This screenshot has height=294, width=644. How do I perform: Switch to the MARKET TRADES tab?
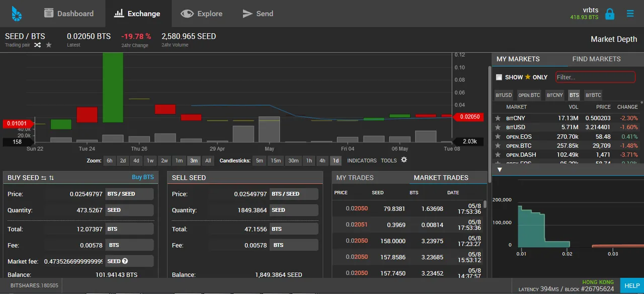click(441, 178)
